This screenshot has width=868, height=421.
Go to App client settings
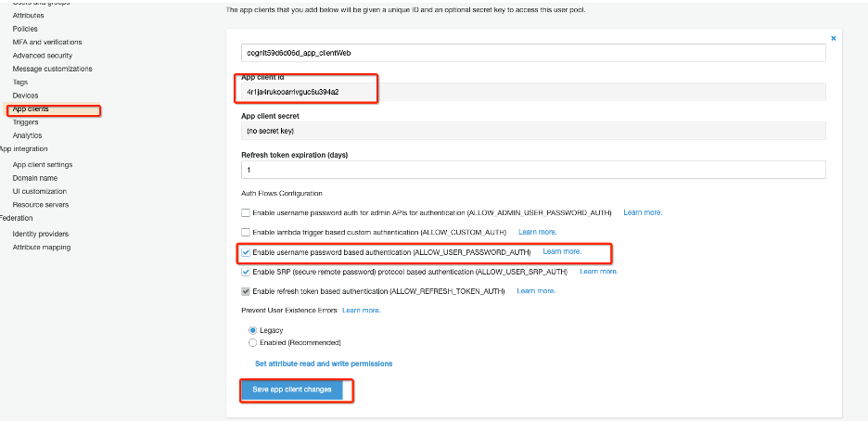[x=42, y=165]
